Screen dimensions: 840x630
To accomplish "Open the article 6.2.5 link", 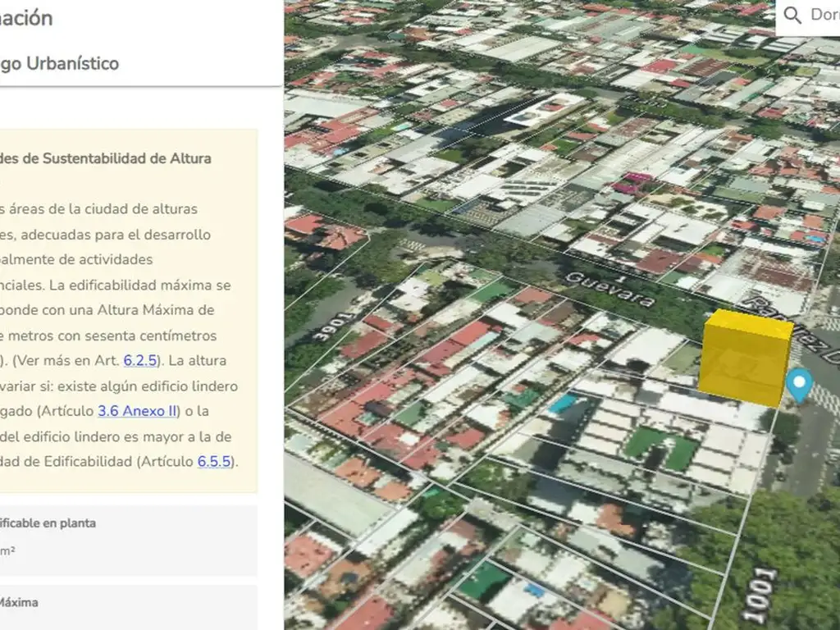I will click(x=139, y=361).
